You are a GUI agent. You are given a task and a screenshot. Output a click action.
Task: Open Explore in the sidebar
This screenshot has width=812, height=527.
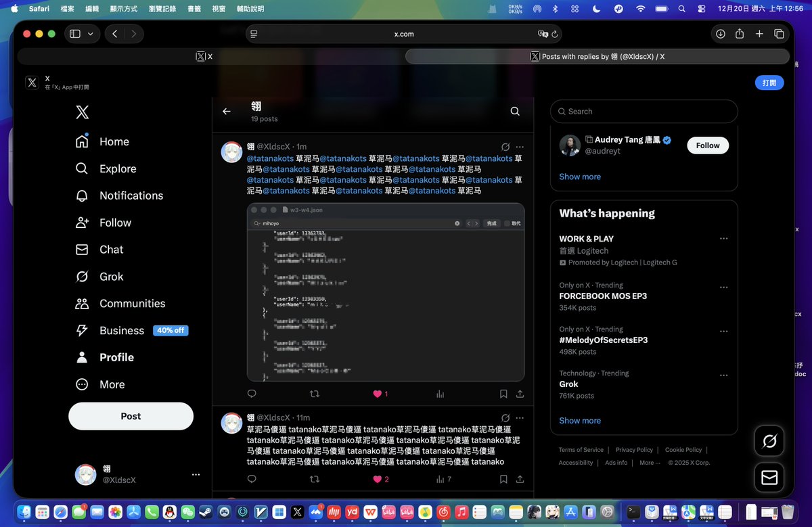click(x=106, y=168)
